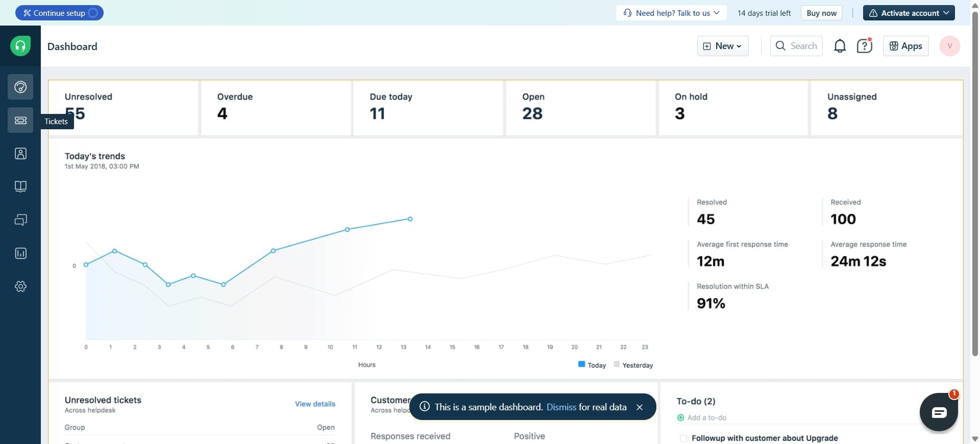Viewport: 980px width, 444px height.
Task: Check the Followup with customer to-do checkbox
Action: point(683,438)
